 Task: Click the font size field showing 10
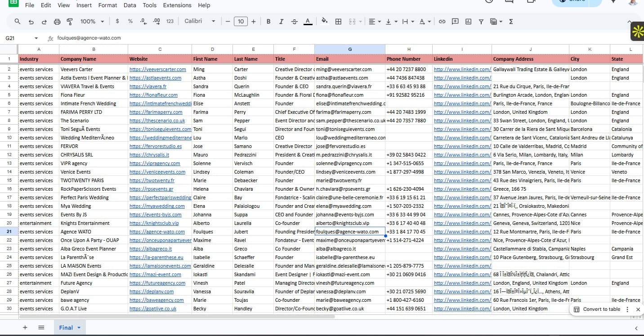(241, 22)
